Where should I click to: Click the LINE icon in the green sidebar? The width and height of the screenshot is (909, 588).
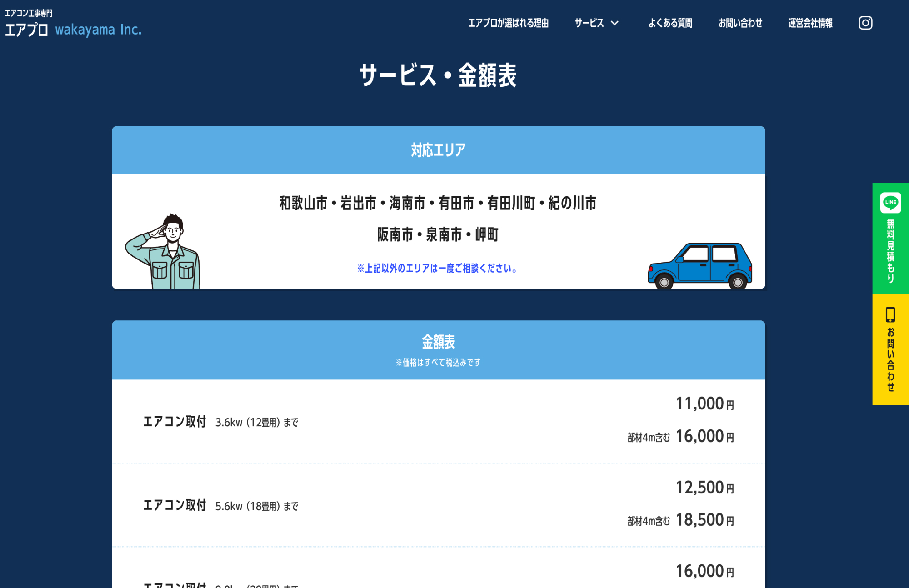click(890, 203)
